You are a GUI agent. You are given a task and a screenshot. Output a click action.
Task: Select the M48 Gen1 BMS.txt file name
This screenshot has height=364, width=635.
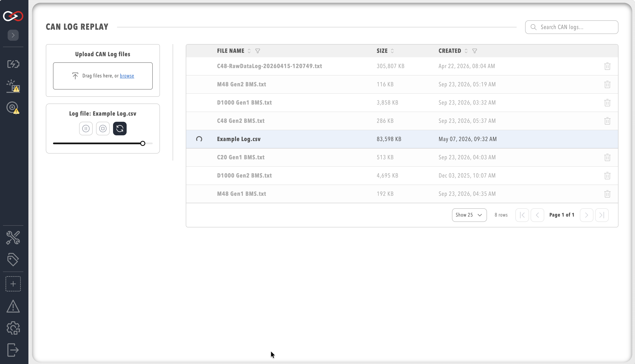[241, 194]
